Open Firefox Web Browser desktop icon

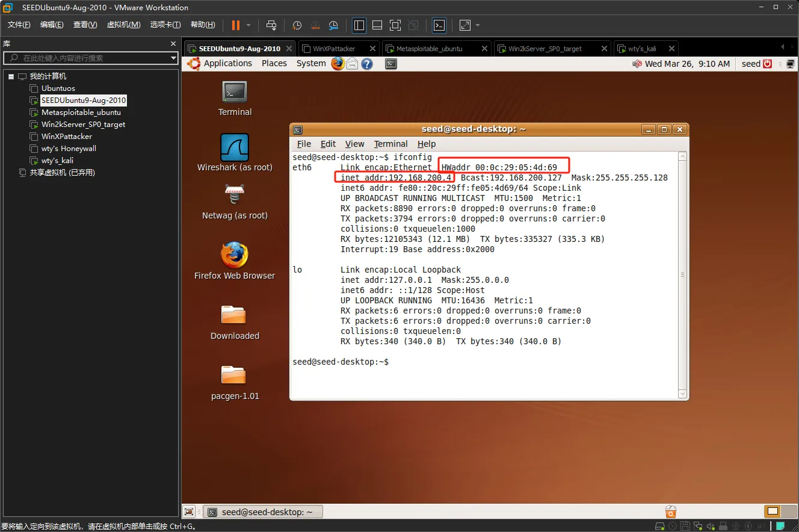click(235, 261)
